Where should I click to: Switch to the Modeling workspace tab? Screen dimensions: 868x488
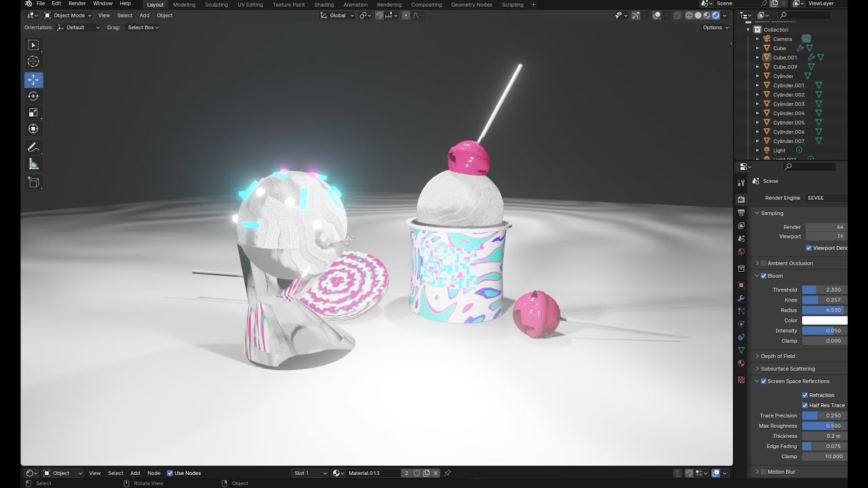pyautogui.click(x=184, y=5)
